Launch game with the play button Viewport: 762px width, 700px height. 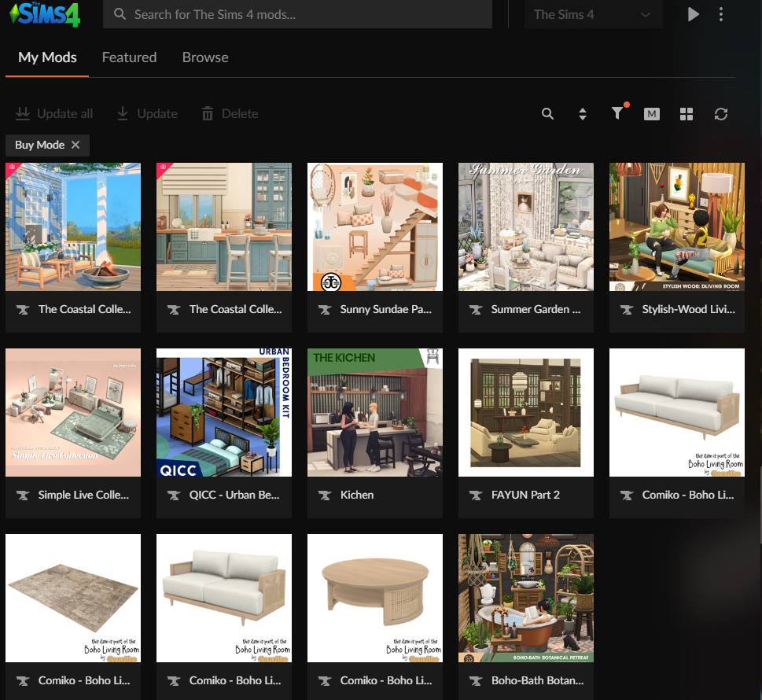(693, 14)
